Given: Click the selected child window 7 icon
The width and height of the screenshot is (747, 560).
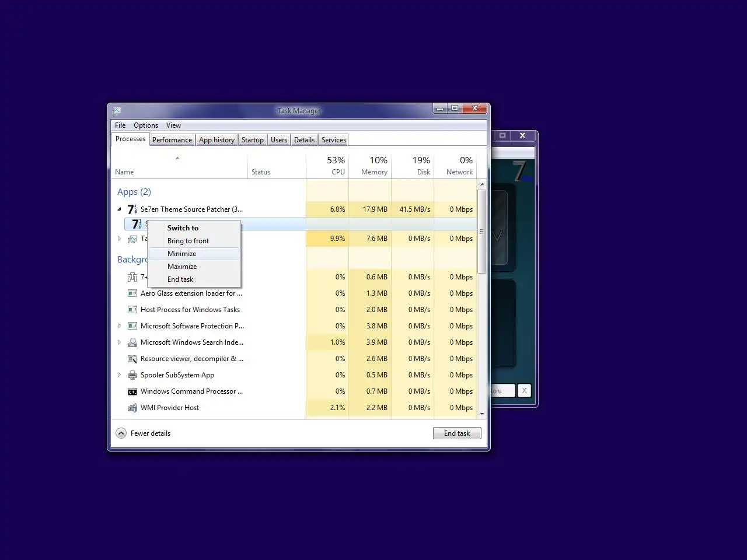Looking at the screenshot, I should [x=137, y=224].
